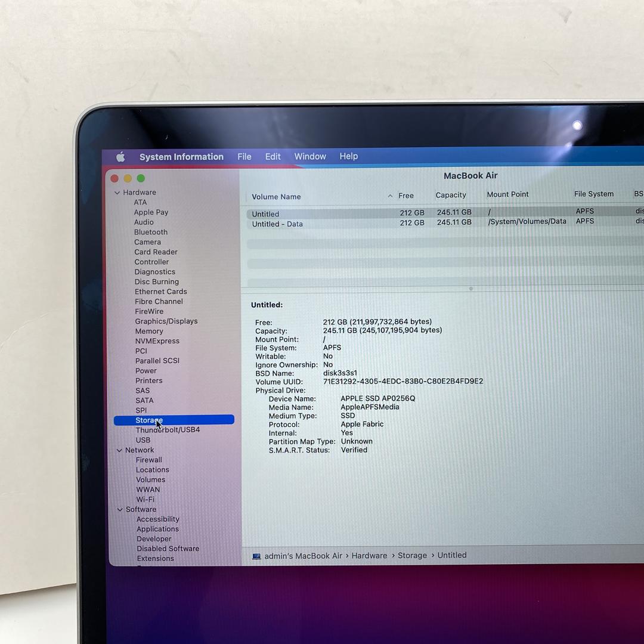The width and height of the screenshot is (644, 644).
Task: Minimize window with the yellow button
Action: click(x=128, y=178)
